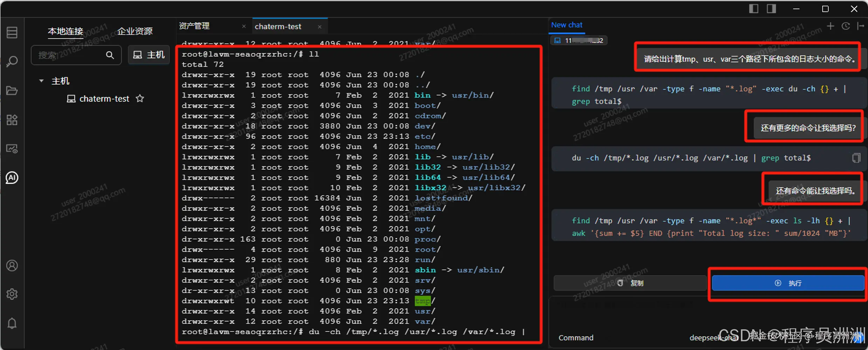Open the AI assistant icon in the sidebar
The width and height of the screenshot is (868, 350).
click(x=12, y=178)
